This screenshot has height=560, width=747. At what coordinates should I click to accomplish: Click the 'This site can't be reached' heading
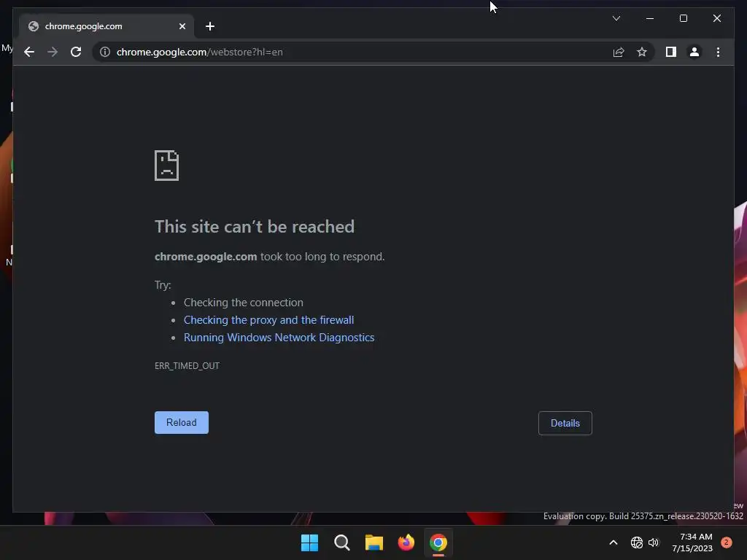pos(255,227)
